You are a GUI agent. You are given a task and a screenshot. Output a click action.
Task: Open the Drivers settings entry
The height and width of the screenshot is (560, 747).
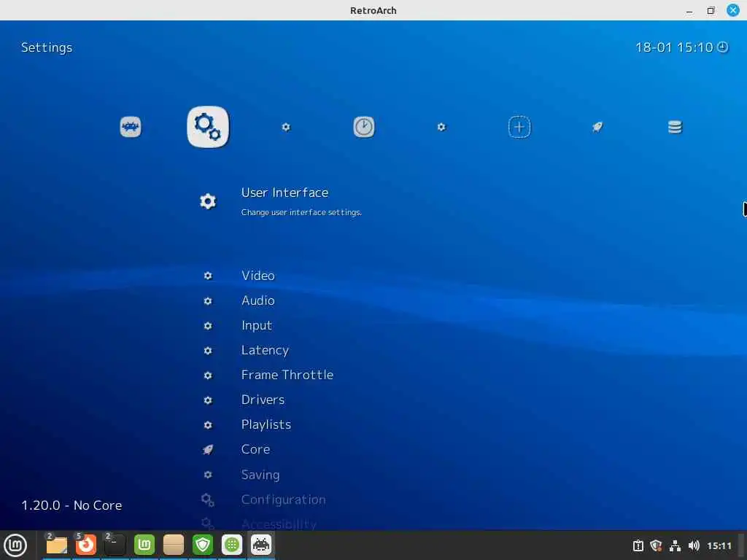tap(263, 400)
